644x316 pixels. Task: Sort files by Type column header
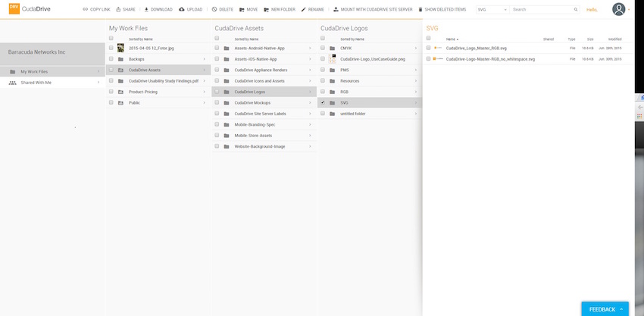click(572, 39)
